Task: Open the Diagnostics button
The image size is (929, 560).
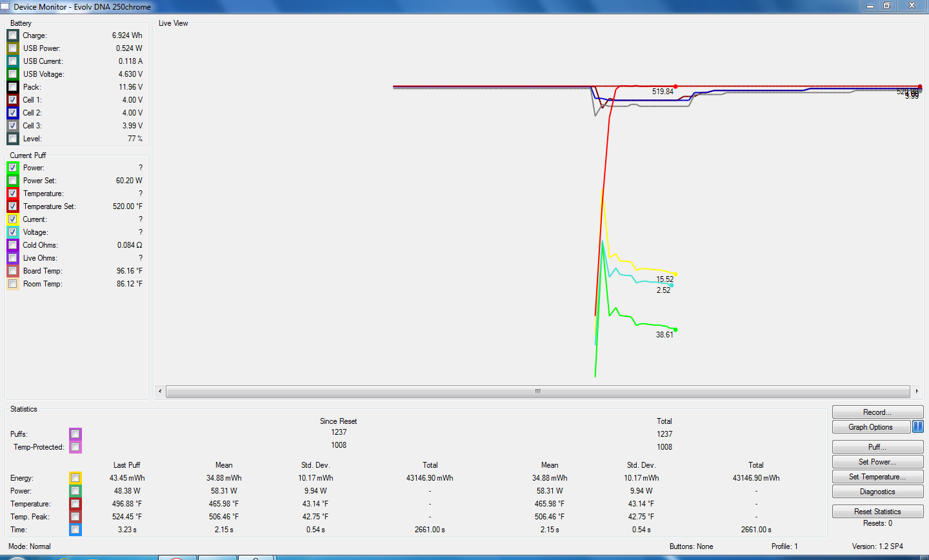Action: (x=877, y=492)
